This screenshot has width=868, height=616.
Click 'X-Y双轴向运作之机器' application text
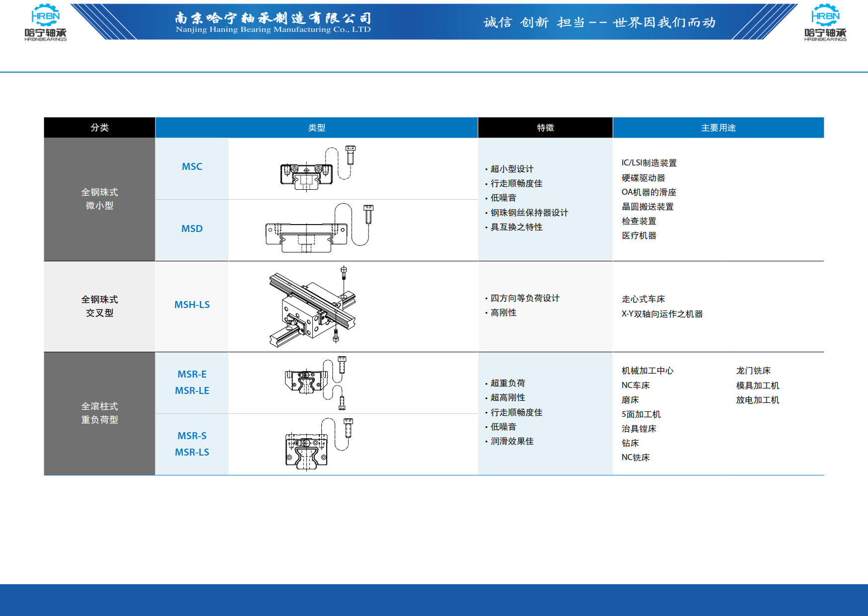pos(662,314)
